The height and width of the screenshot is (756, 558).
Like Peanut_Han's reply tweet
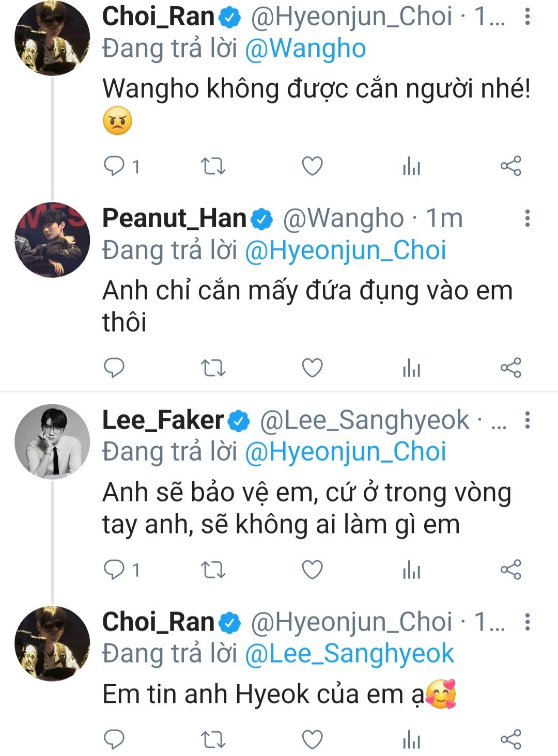point(312,368)
